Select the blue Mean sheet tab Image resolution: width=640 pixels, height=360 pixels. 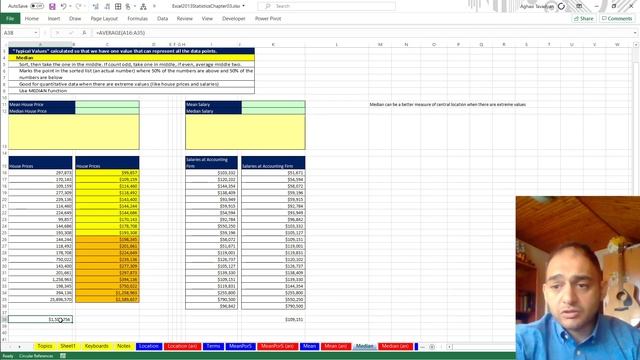[x=309, y=346]
